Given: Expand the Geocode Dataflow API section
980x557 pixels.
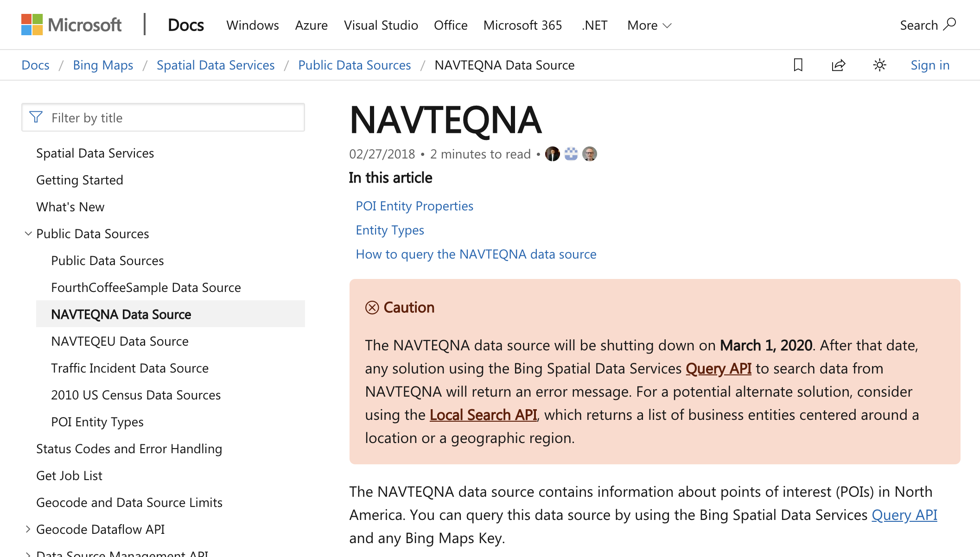Looking at the screenshot, I should pyautogui.click(x=28, y=529).
